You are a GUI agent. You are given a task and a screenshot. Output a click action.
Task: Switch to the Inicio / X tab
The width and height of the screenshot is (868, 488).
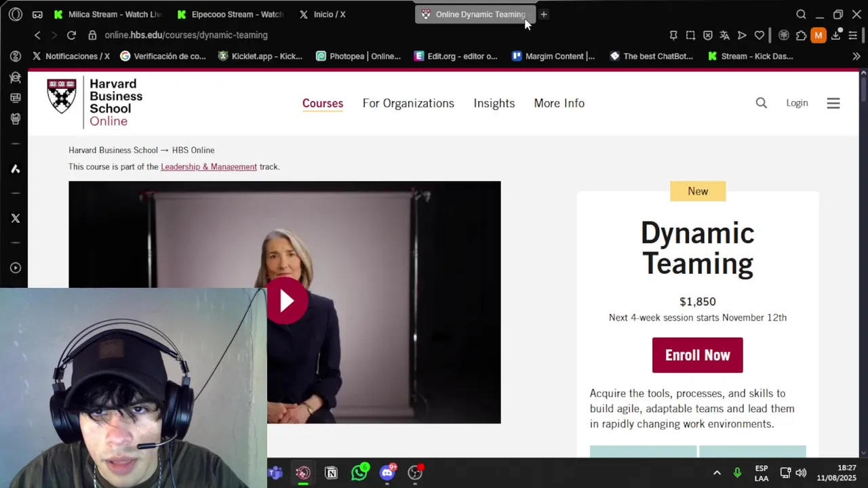324,14
